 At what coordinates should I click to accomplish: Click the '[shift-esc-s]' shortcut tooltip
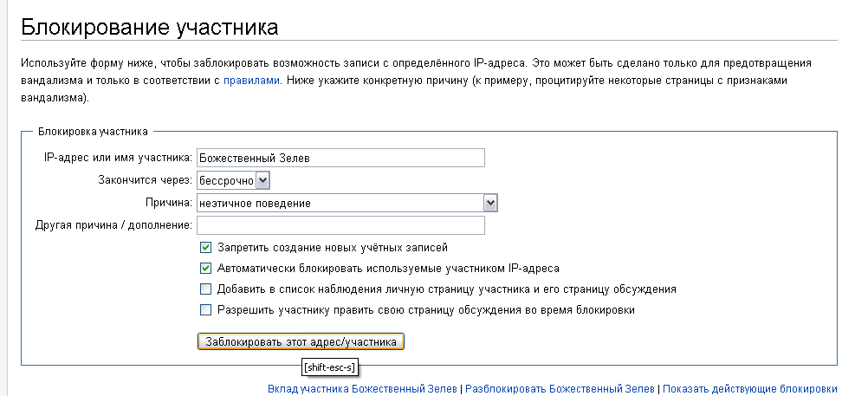[x=329, y=368]
